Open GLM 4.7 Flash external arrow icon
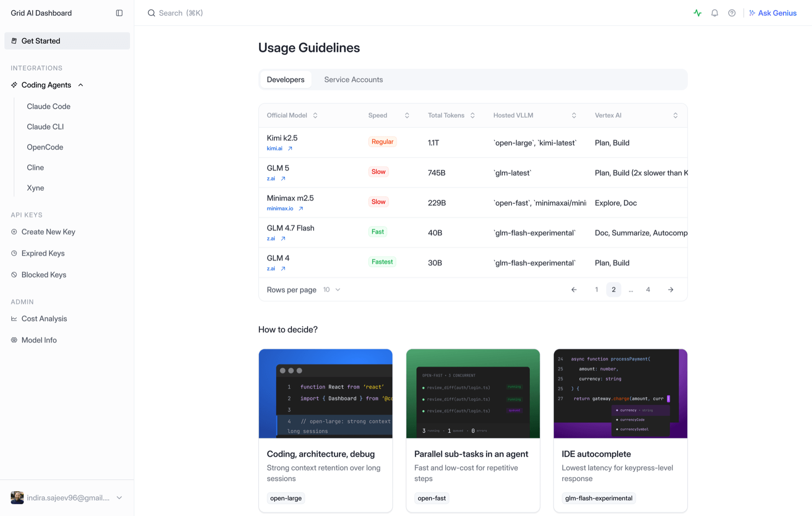This screenshot has height=516, width=812. [x=283, y=238]
